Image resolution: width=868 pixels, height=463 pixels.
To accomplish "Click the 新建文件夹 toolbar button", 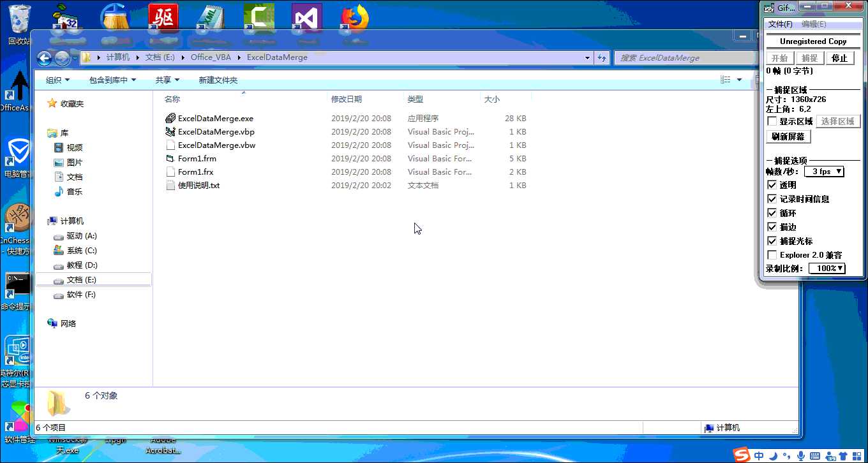I will 218,80.
